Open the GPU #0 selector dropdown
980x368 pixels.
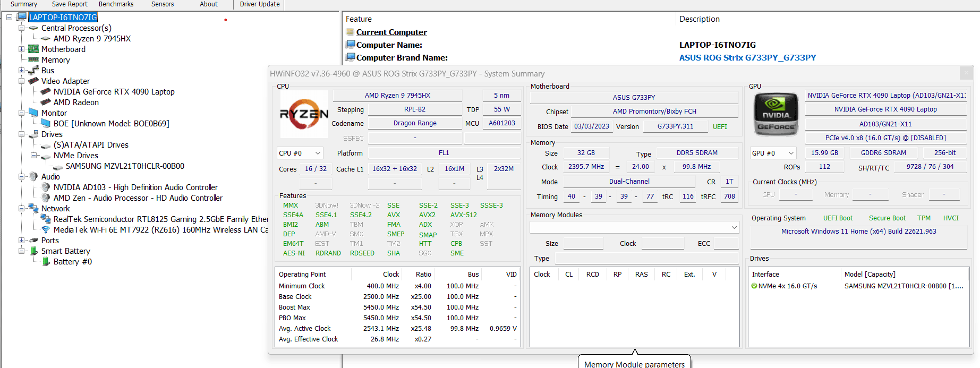773,153
